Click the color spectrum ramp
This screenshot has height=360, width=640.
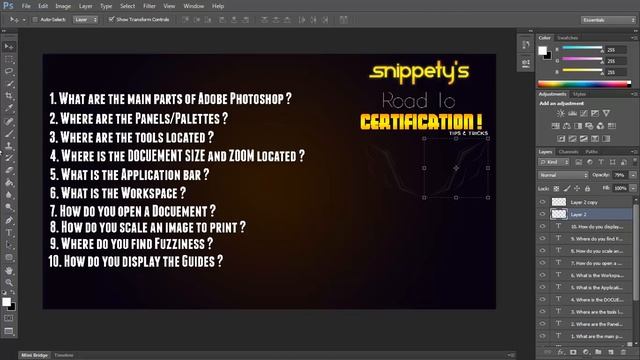click(584, 84)
